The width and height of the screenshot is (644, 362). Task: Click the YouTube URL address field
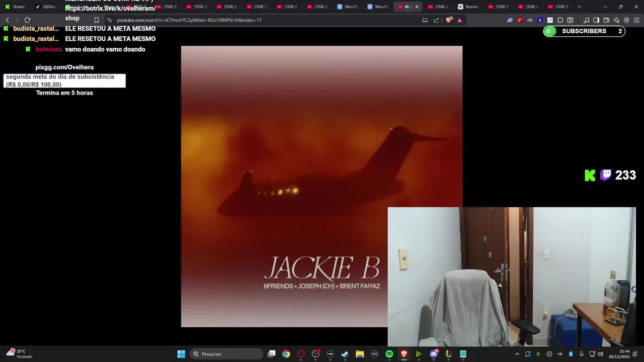coord(189,20)
